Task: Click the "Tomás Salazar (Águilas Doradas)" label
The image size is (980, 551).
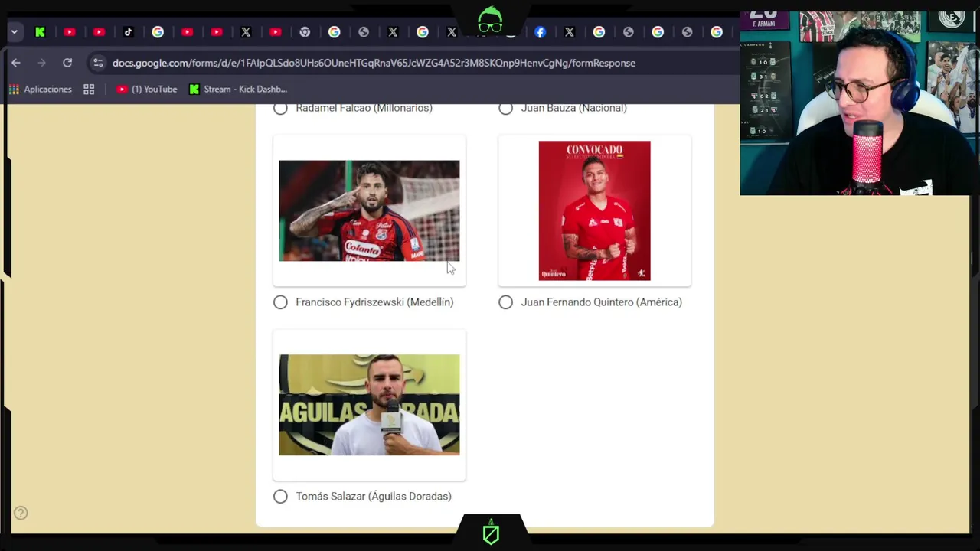Action: coord(374,497)
